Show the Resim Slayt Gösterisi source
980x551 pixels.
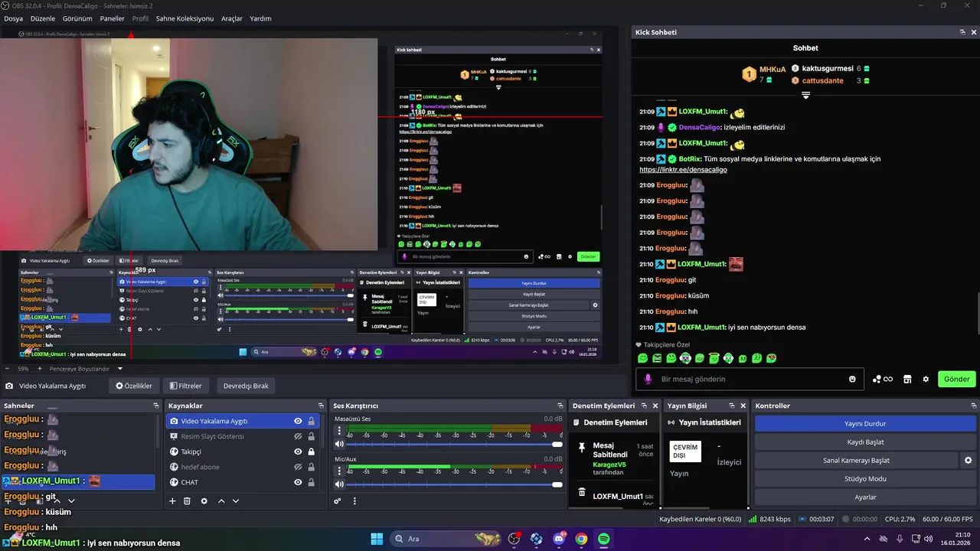298,436
